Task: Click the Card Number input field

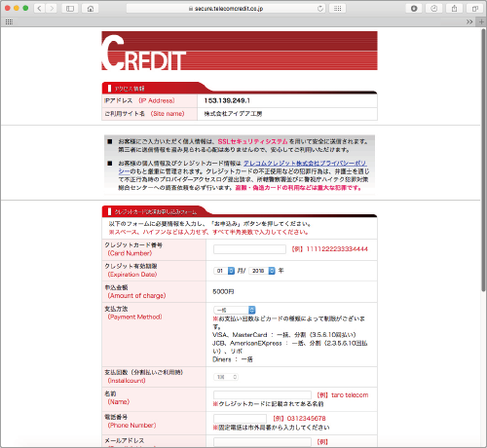Action: tap(249, 249)
